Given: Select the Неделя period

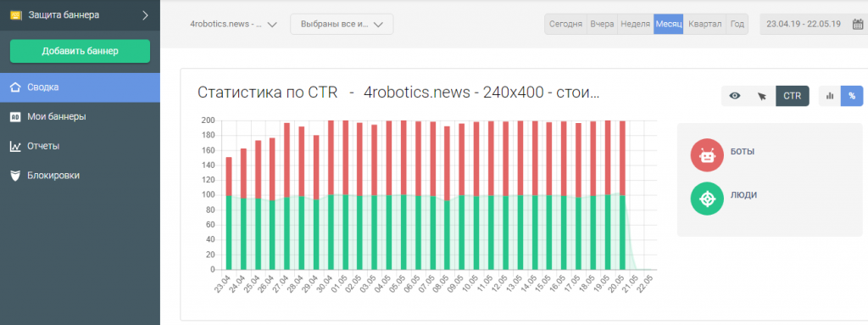Looking at the screenshot, I should [635, 25].
